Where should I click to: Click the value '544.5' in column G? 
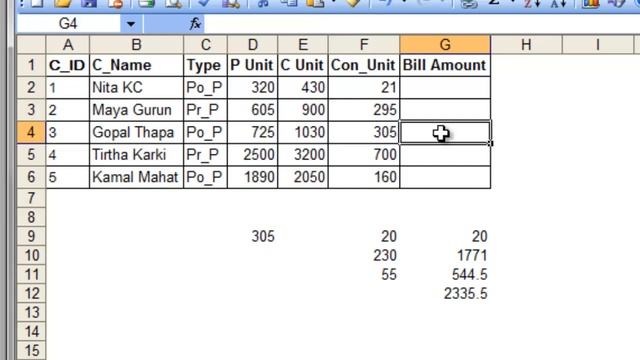click(x=469, y=275)
